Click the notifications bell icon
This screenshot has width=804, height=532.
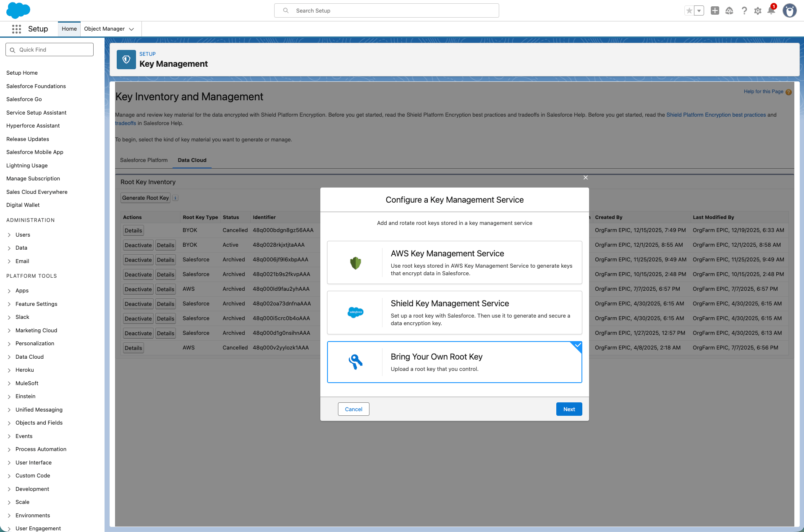pos(771,10)
